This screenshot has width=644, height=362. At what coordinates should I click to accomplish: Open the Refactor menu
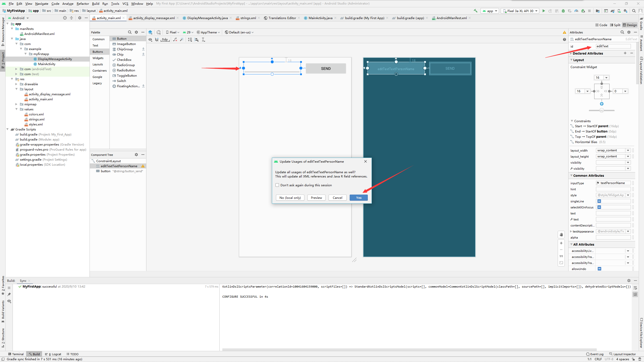[x=83, y=4]
